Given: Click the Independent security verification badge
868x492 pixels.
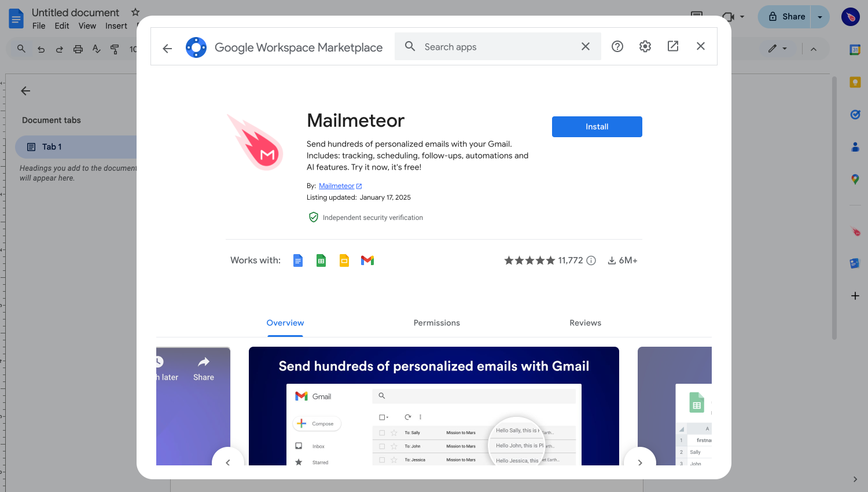Looking at the screenshot, I should [366, 218].
